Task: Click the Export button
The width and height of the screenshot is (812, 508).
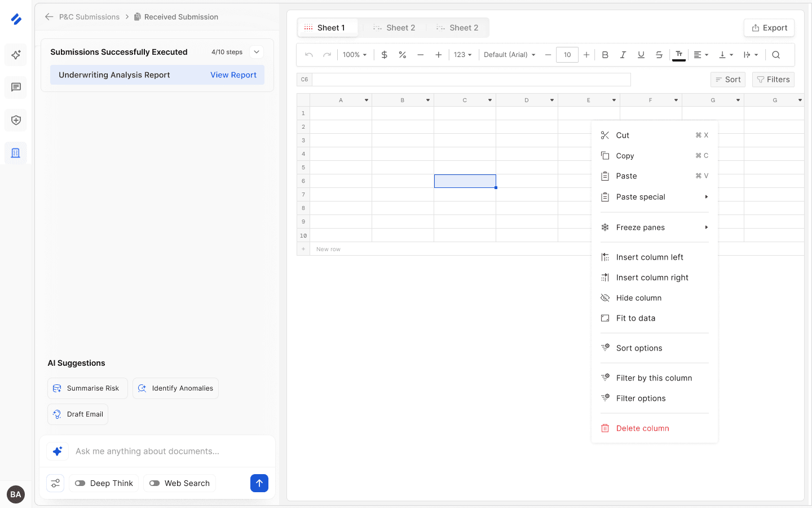Action: pos(769,28)
